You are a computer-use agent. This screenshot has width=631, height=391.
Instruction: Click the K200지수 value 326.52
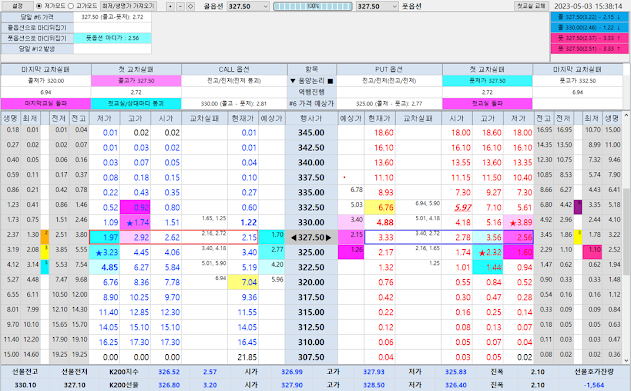pos(169,372)
